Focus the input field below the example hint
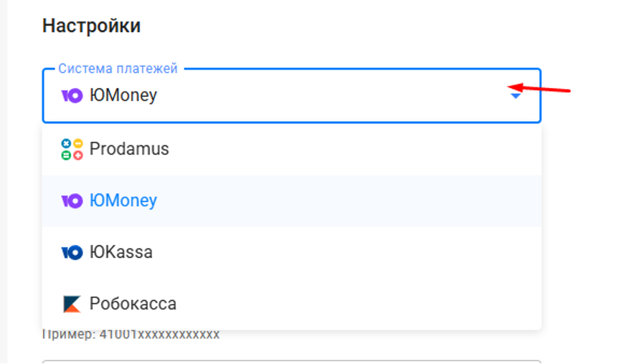This screenshot has width=617, height=364. (x=291, y=362)
